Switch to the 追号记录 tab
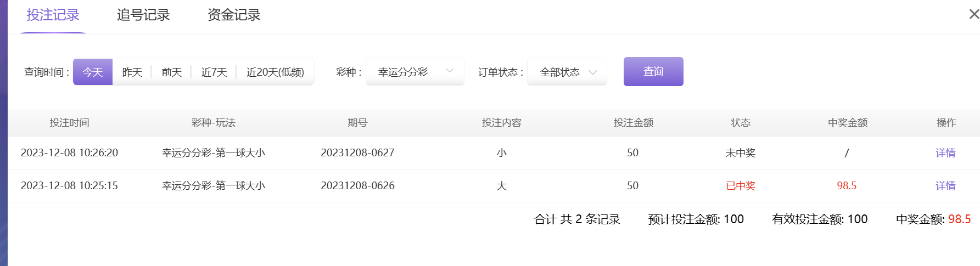980x266 pixels. [143, 15]
